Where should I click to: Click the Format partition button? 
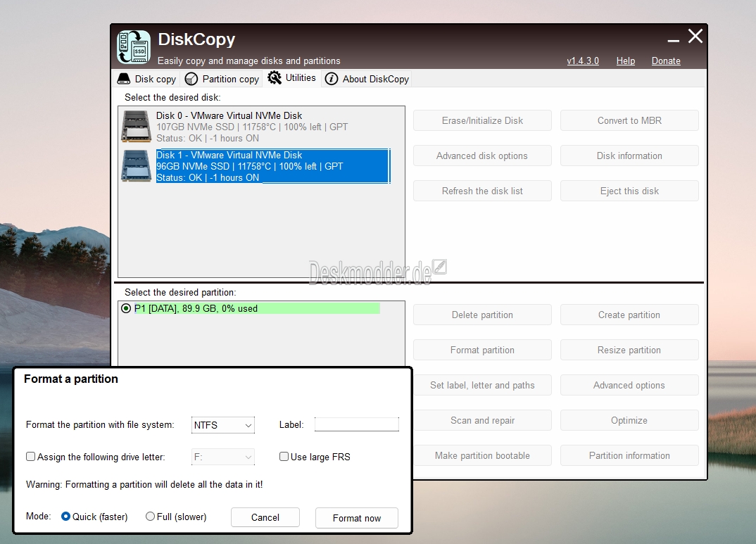pyautogui.click(x=482, y=350)
